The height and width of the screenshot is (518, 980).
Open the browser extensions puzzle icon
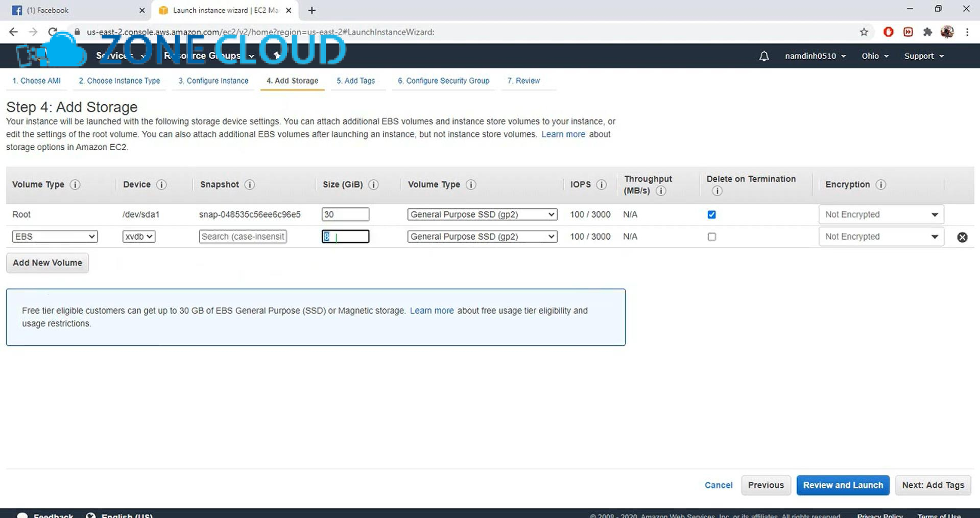927,32
